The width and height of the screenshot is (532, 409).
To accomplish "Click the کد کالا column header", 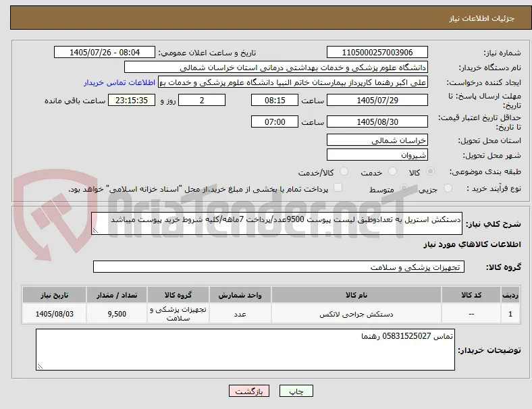I will [471, 295].
